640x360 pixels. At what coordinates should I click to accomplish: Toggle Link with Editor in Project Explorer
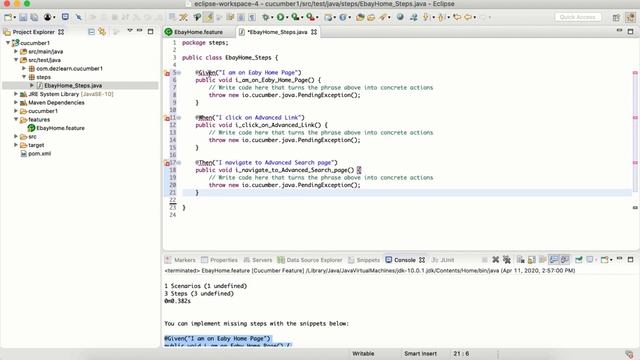102,31
